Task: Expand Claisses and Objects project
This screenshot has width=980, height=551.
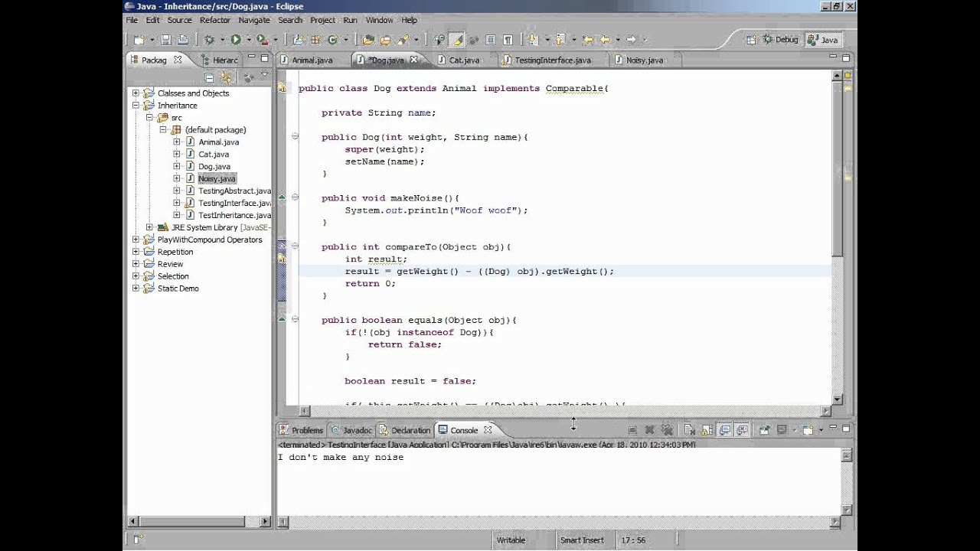Action: [136, 93]
